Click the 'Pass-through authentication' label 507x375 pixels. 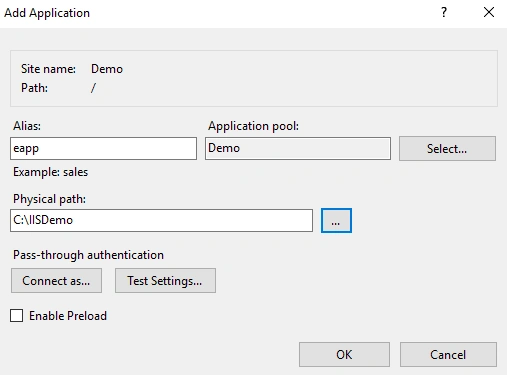point(88,255)
